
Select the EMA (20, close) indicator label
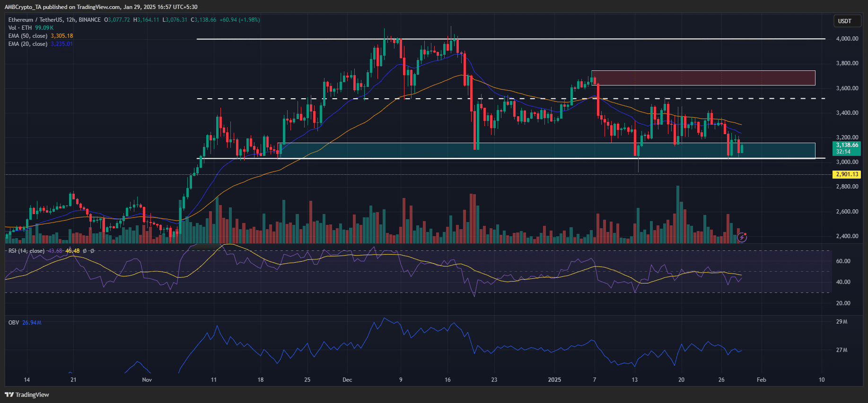28,44
